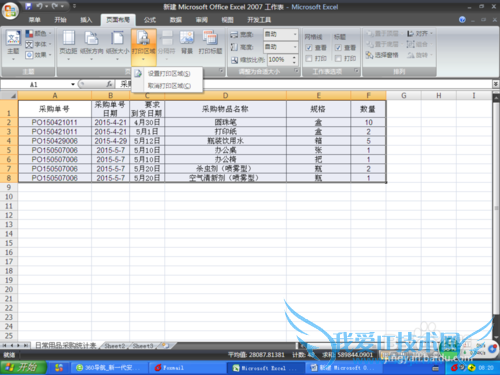Click the Save icon in quick access toolbar
500x375 pixels.
click(28, 6)
